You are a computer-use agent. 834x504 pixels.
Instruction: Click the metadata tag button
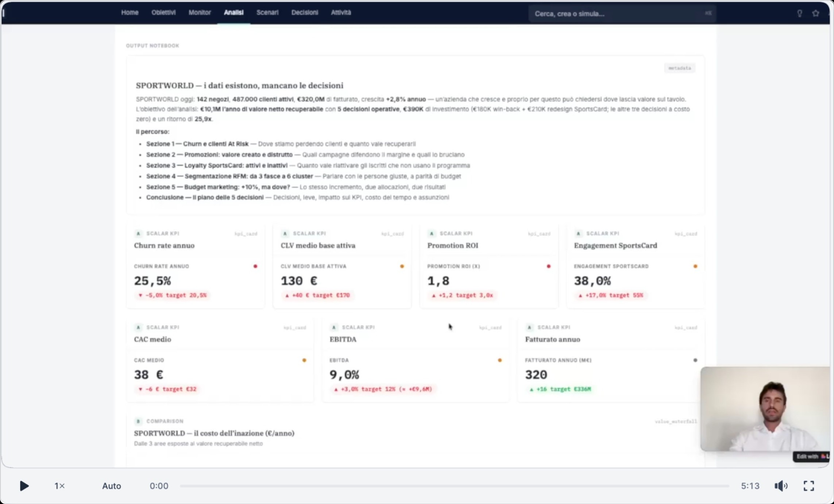[x=680, y=68]
